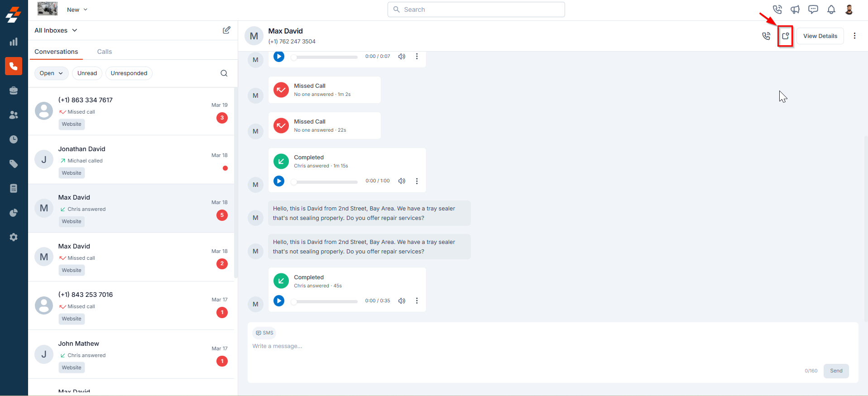Open the Open status filter dropdown

51,73
